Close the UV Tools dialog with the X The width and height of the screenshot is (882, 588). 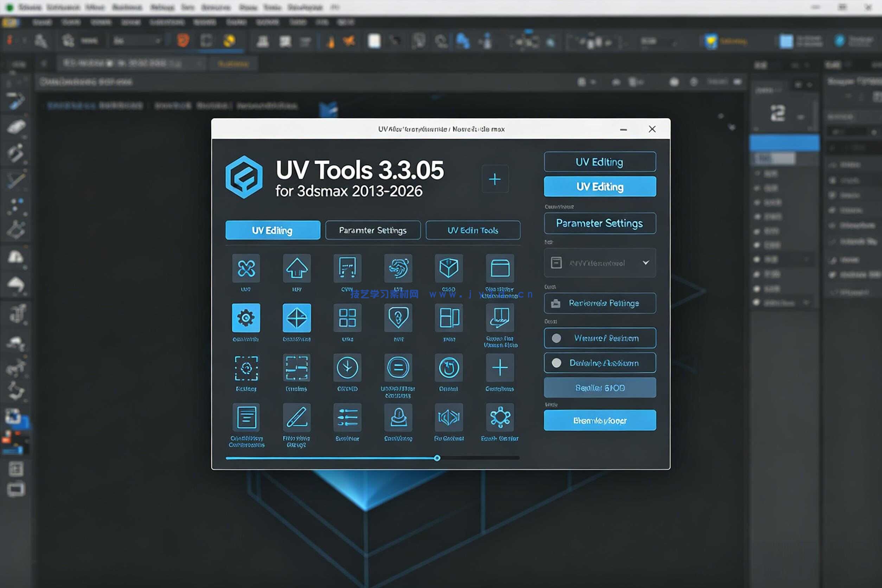[652, 129]
